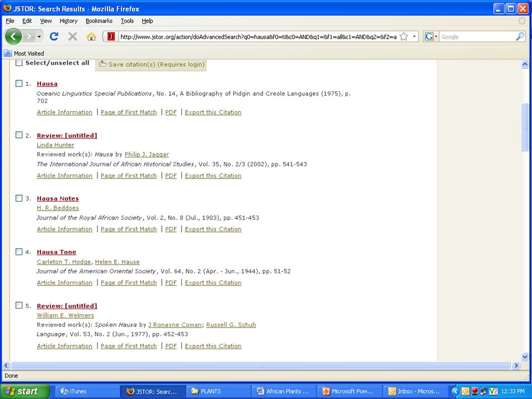Check the box for result 5 Review
Image resolution: width=532 pixels, height=399 pixels.
(19, 305)
